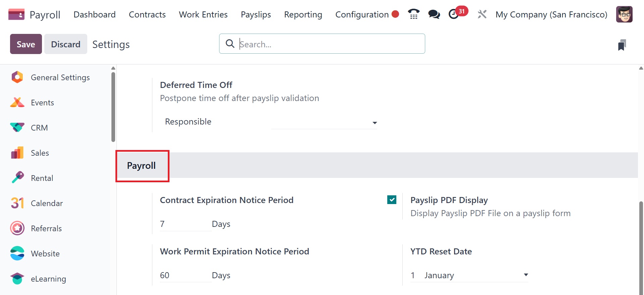Screen dimensions: 644x295
Task: Click the Contract Expiration Notice days field
Action: pyautogui.click(x=185, y=224)
